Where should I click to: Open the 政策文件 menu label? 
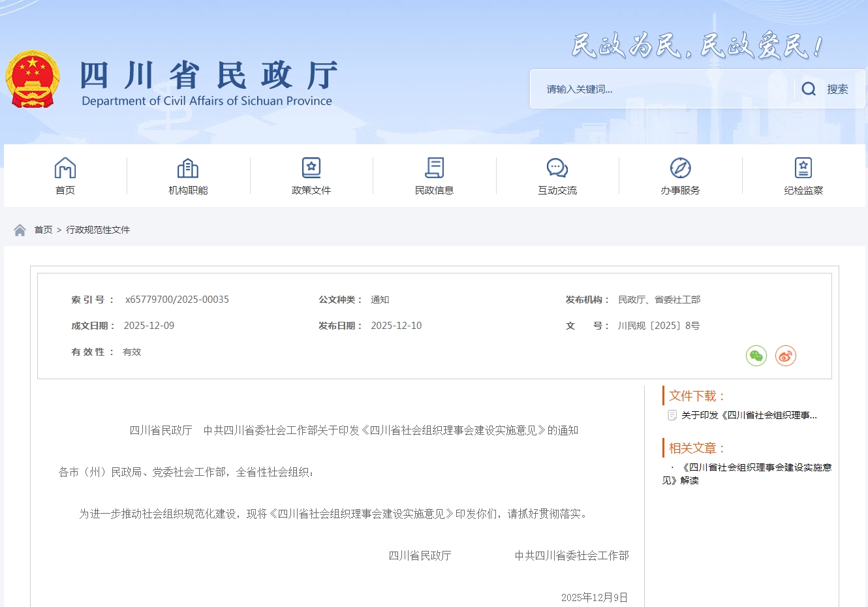pyautogui.click(x=311, y=191)
